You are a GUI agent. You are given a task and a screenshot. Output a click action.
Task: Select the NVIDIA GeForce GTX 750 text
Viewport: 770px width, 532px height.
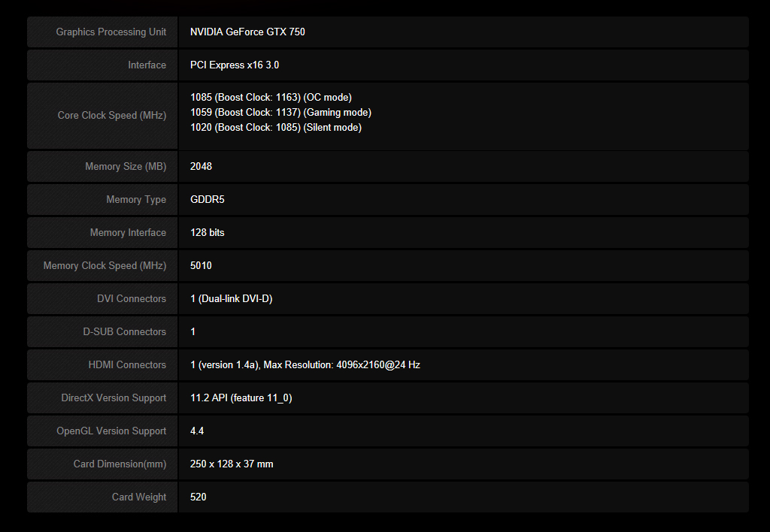[x=247, y=32]
